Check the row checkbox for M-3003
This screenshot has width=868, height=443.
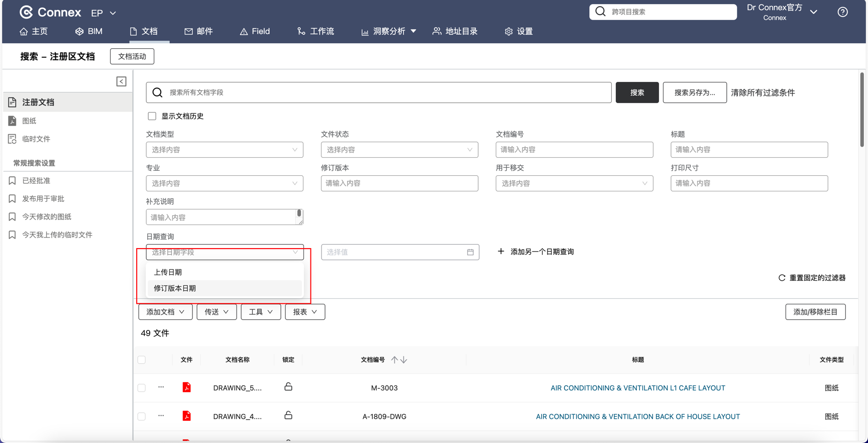coord(142,388)
